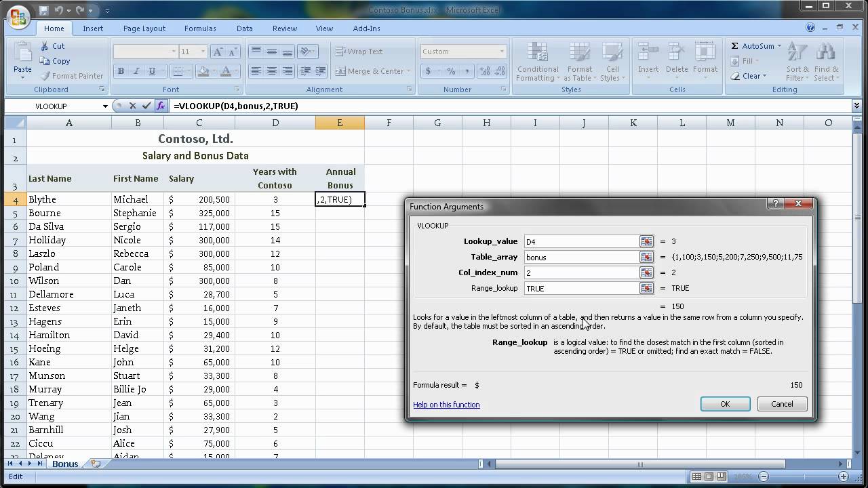Click the Shrink Font icon
868x488 pixels.
233,52
